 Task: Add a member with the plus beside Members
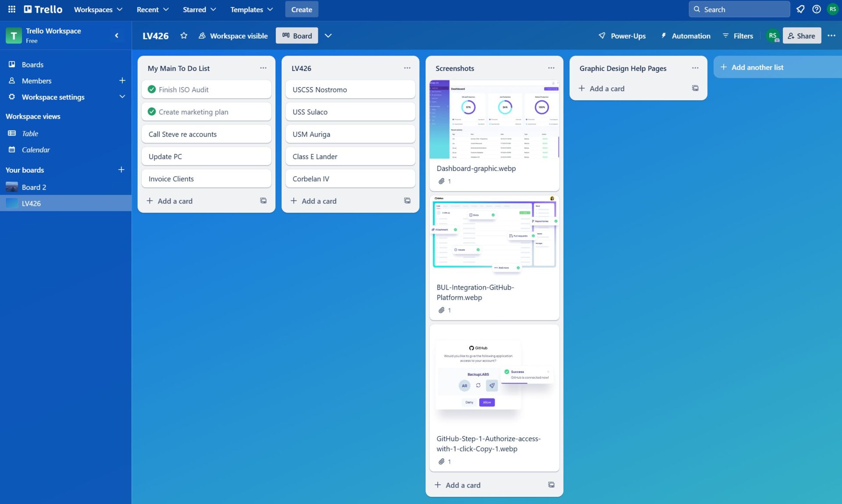tap(122, 81)
